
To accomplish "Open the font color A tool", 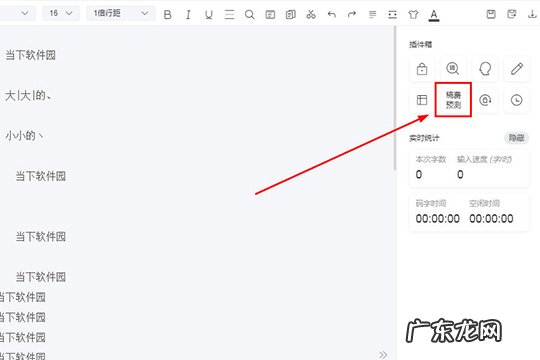I will pos(434,15).
